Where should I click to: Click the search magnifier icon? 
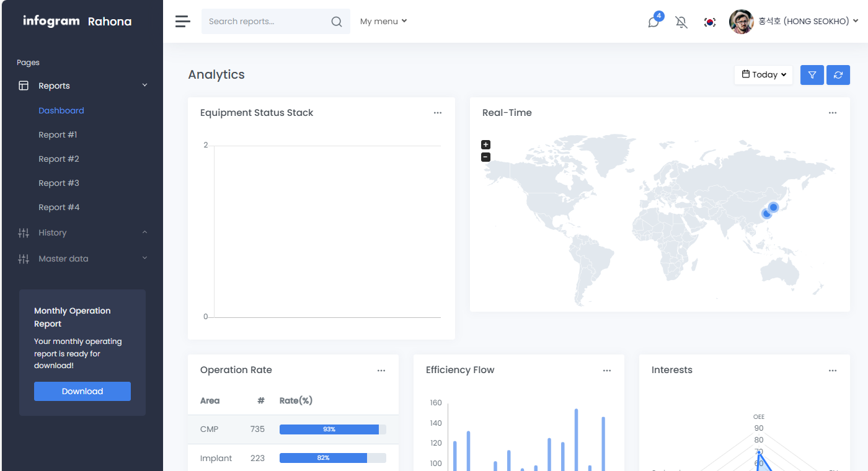[x=337, y=22]
